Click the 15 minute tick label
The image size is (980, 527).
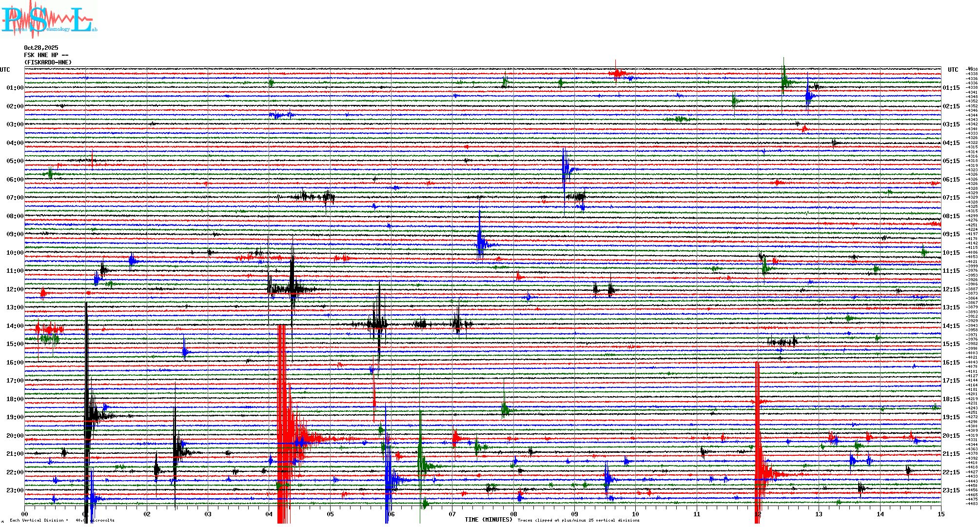(x=941, y=514)
